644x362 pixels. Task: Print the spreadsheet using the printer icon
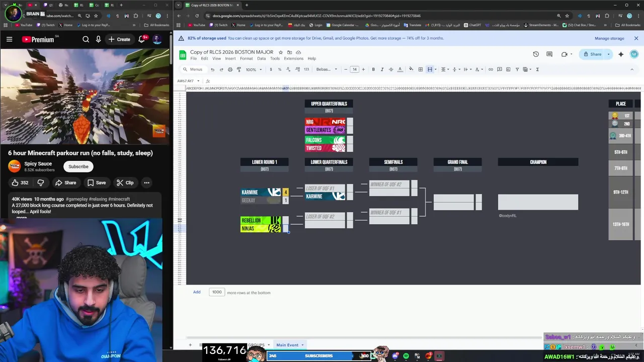click(x=230, y=69)
